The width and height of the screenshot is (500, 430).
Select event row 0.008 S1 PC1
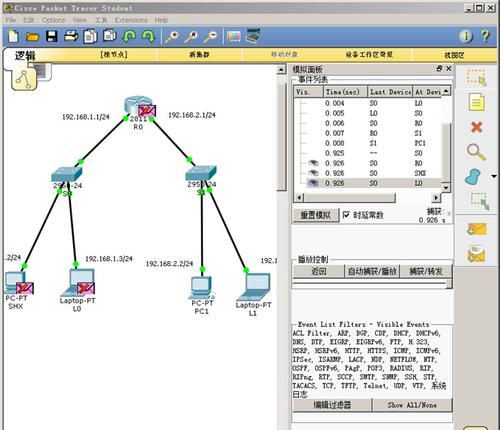pos(367,143)
